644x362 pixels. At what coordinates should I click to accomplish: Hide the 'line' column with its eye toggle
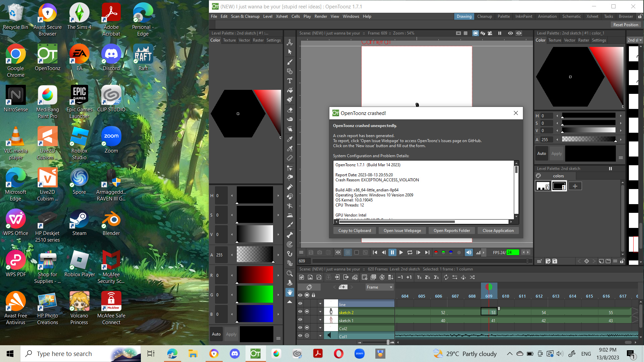(300, 303)
